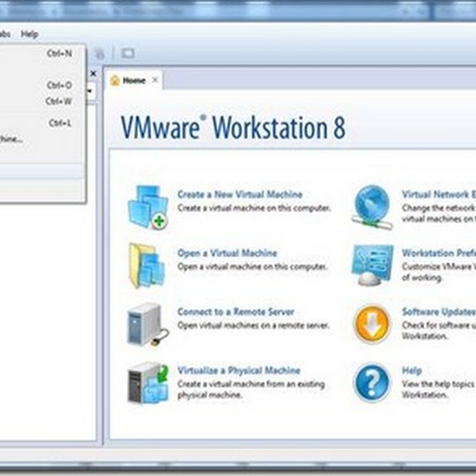Close the library sidebar panel
The image size is (476, 476).
(93, 73)
